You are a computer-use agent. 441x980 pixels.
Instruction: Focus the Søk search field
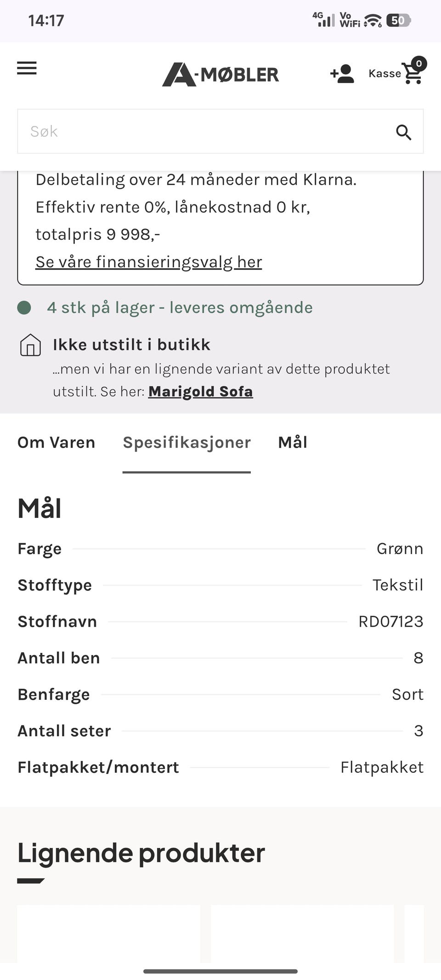click(x=202, y=131)
